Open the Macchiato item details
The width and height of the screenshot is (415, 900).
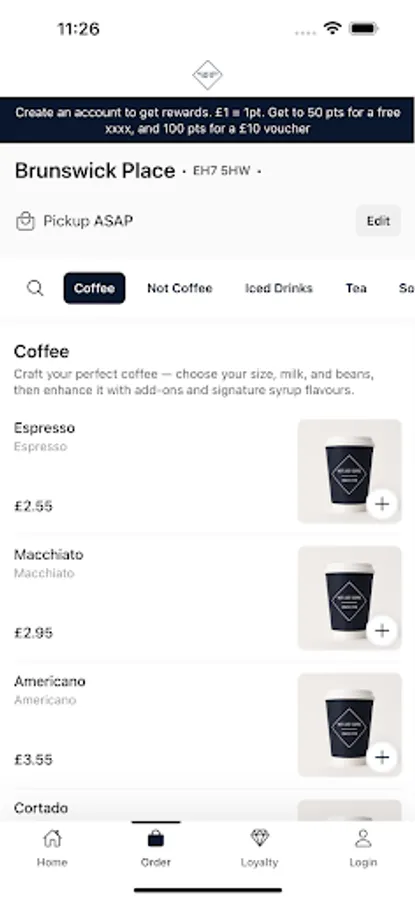pos(207,598)
